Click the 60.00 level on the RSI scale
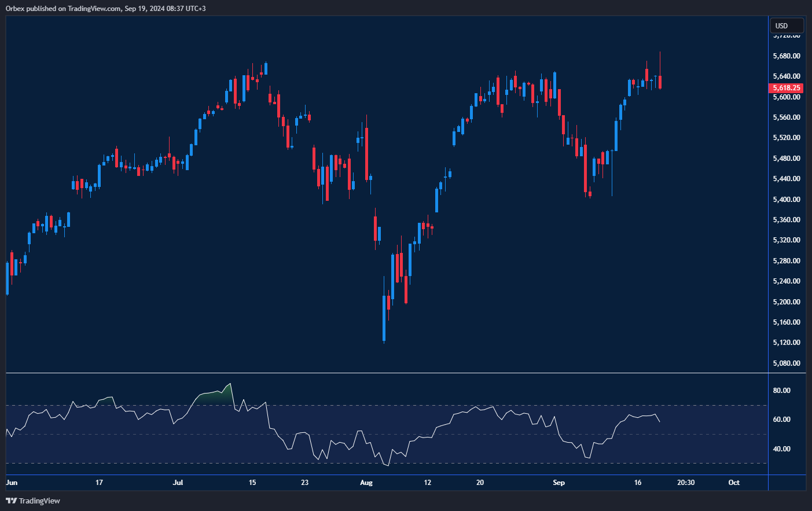The image size is (812, 511). 781,420
